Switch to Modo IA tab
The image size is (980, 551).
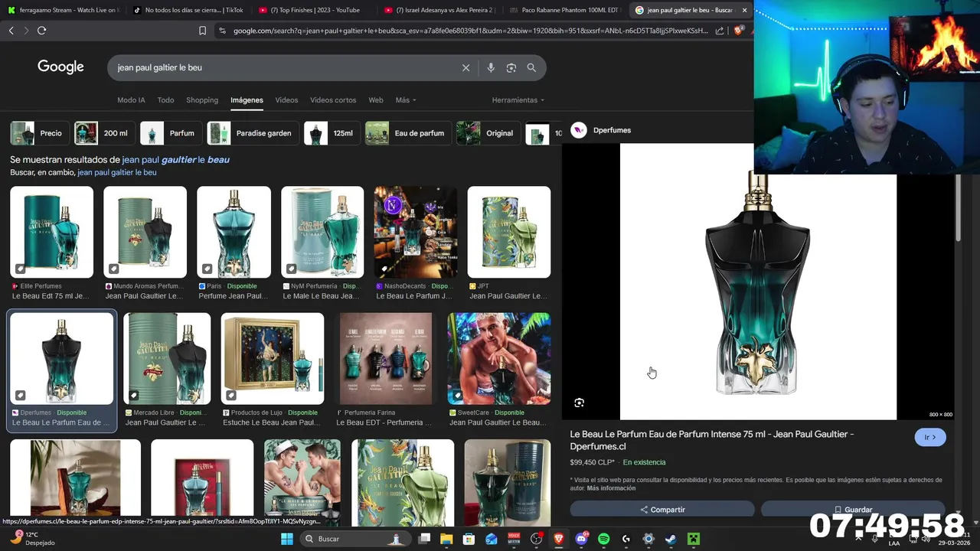pyautogui.click(x=131, y=100)
